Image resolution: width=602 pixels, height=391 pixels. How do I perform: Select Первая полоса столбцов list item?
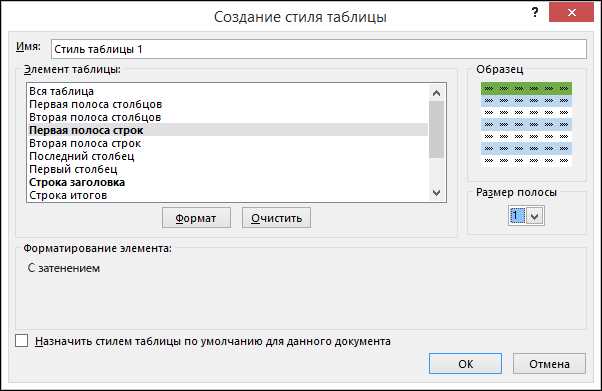[x=228, y=104]
